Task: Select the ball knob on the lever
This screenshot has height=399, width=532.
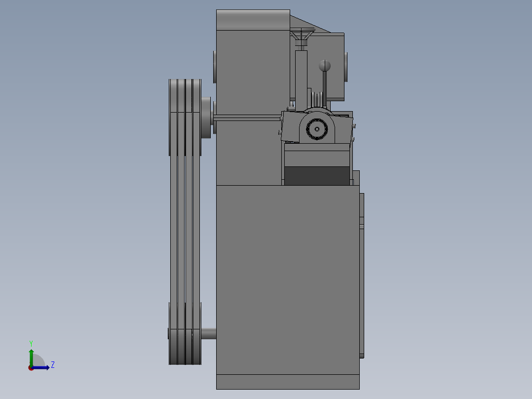Action: 325,66
